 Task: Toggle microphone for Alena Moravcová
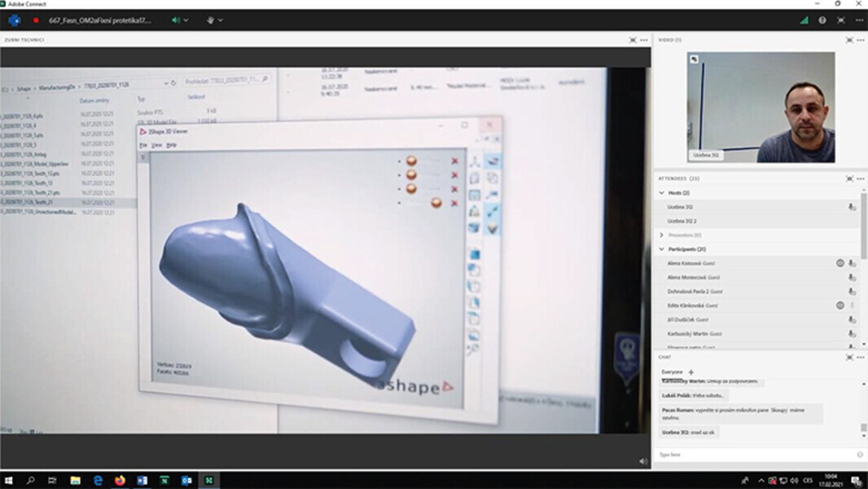click(x=852, y=278)
